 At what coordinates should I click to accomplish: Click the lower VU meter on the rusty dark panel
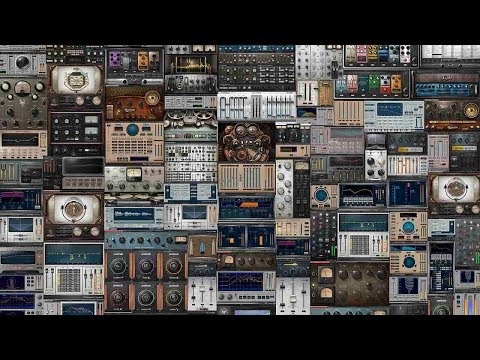326,293
